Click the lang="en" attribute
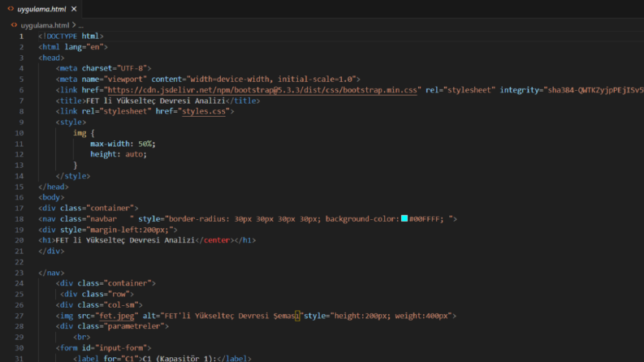This screenshot has height=362, width=644. [84, 47]
